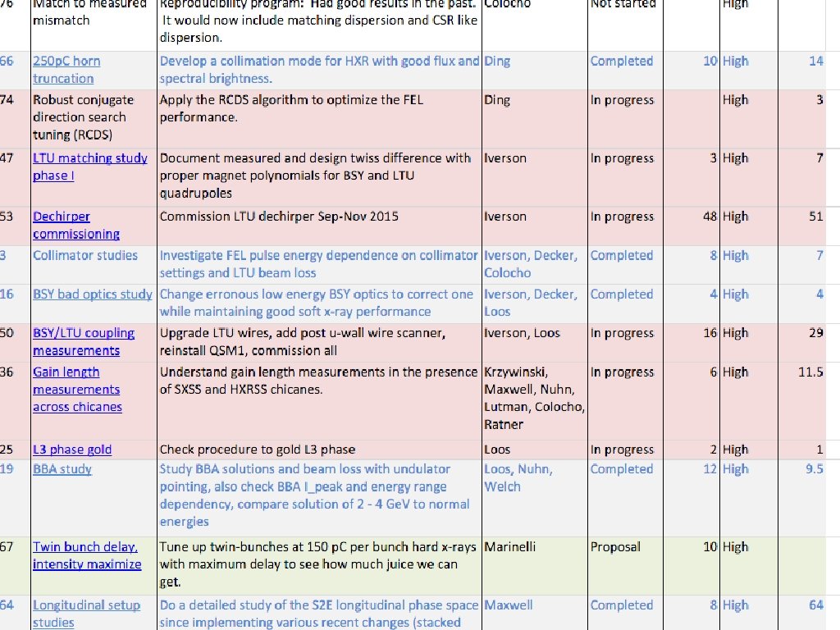This screenshot has height=630, width=840.
Task: Open 'Twin bunch delay, intensity maximize' link
Action: [x=87, y=555]
